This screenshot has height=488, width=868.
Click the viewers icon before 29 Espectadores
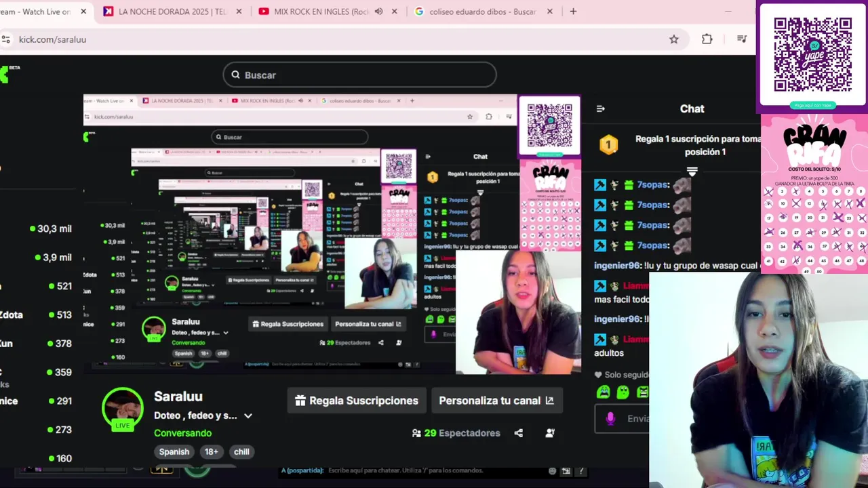[416, 433]
